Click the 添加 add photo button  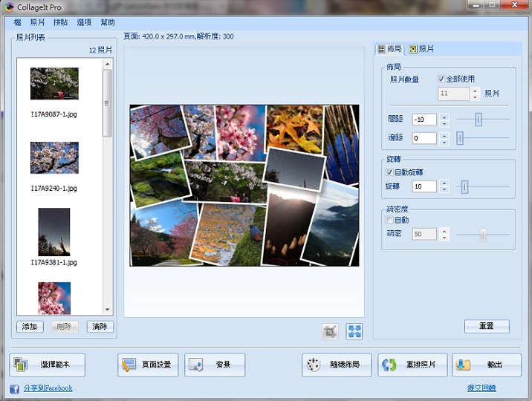coord(30,327)
